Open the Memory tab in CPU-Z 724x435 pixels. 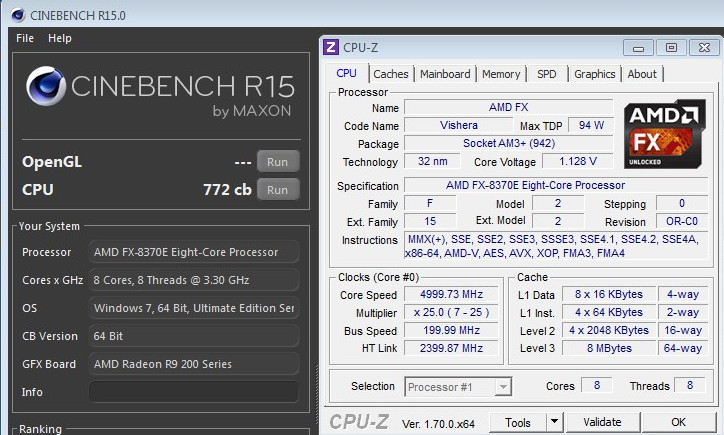(501, 74)
